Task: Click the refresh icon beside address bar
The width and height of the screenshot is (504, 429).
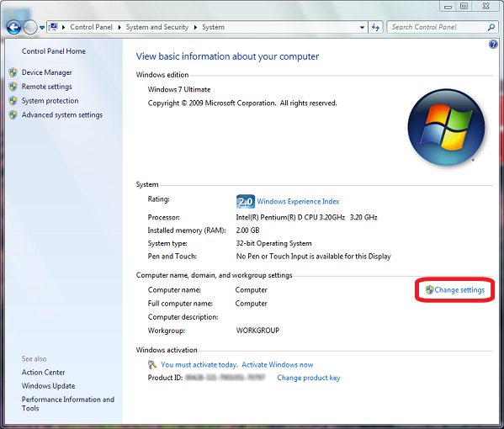Action: pyautogui.click(x=375, y=27)
